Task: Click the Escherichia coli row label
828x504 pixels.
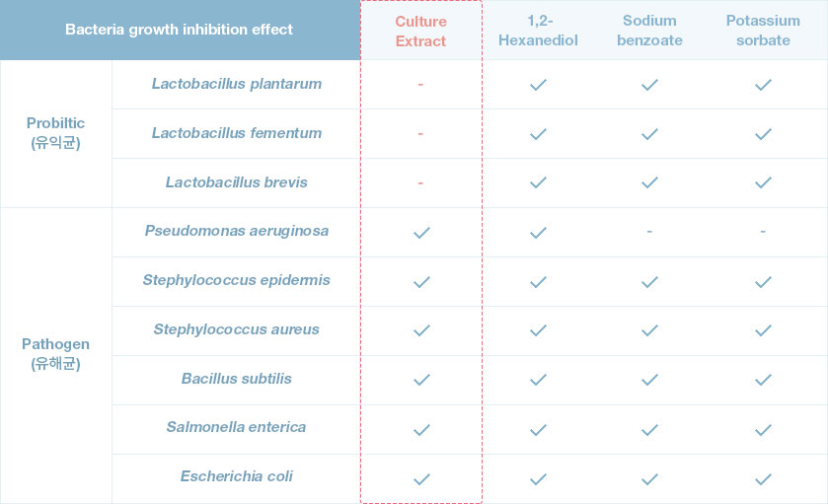Action: [x=236, y=476]
